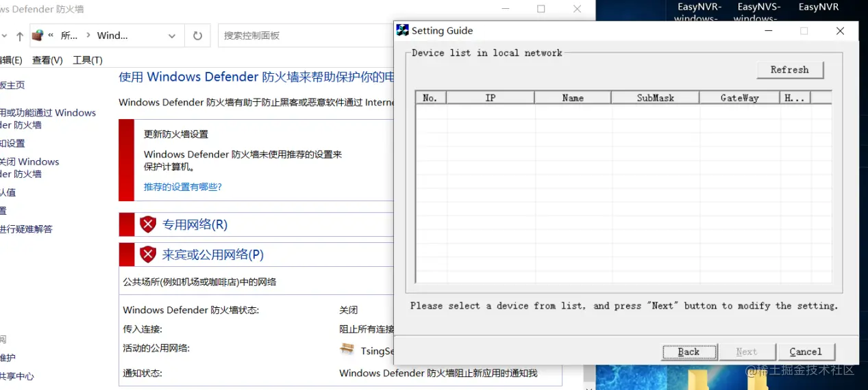Viewport: 868px width, 390px height.
Task: Click the GateWay column header
Action: 739,98
